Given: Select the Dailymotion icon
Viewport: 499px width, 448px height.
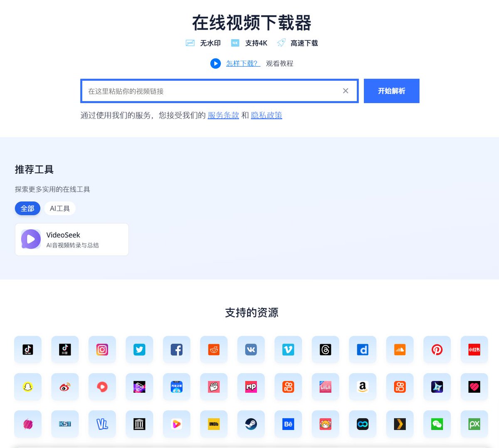Looking at the screenshot, I should tap(363, 349).
